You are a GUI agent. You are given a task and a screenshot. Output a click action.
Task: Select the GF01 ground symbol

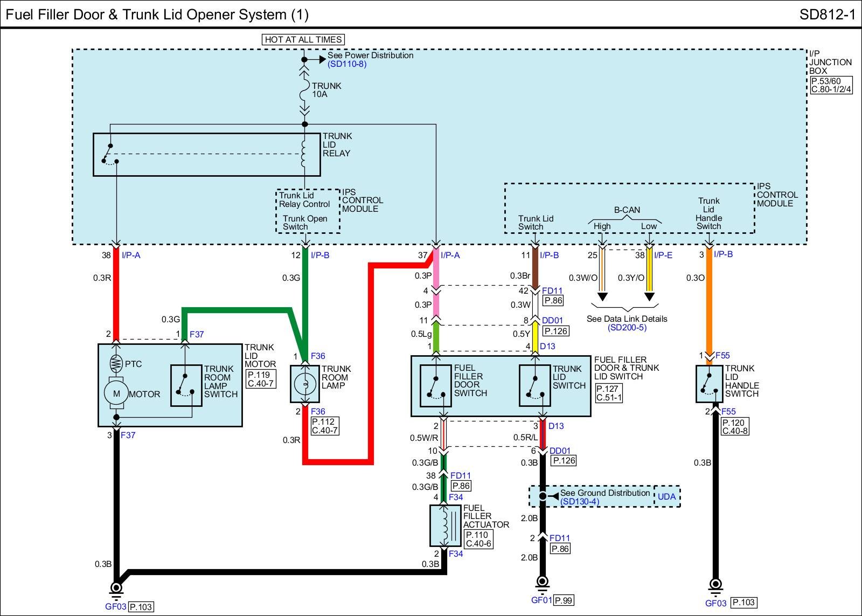click(543, 583)
